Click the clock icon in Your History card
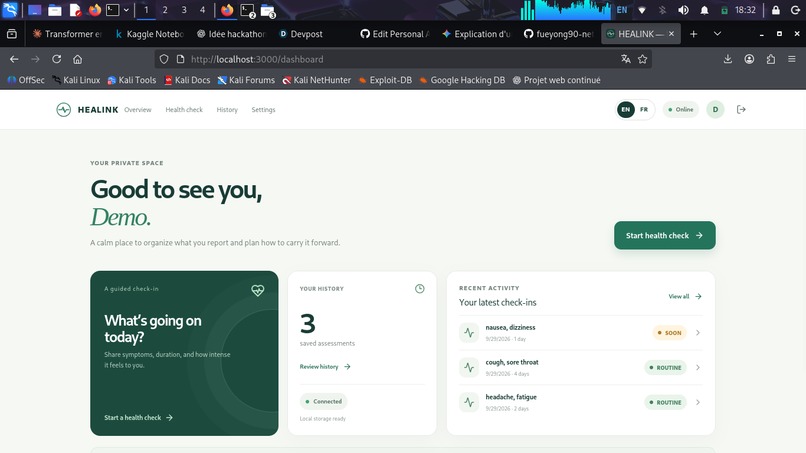Viewport: 806px width, 453px height. pos(420,289)
